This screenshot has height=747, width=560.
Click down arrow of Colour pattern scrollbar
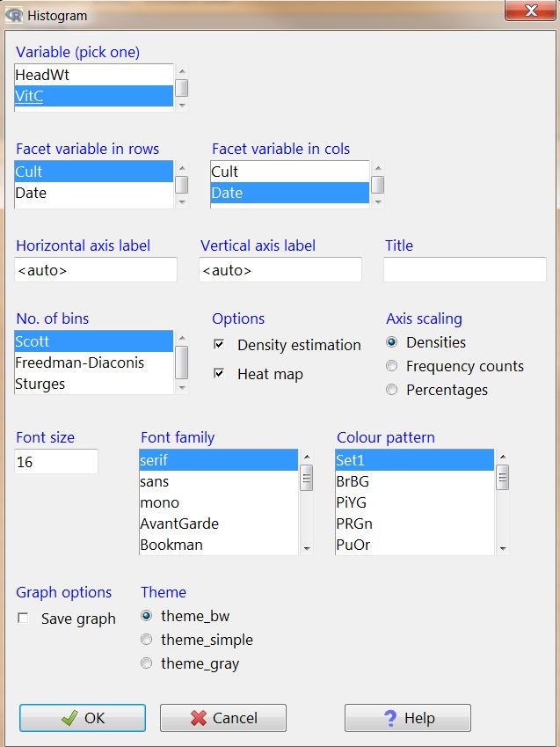[503, 549]
